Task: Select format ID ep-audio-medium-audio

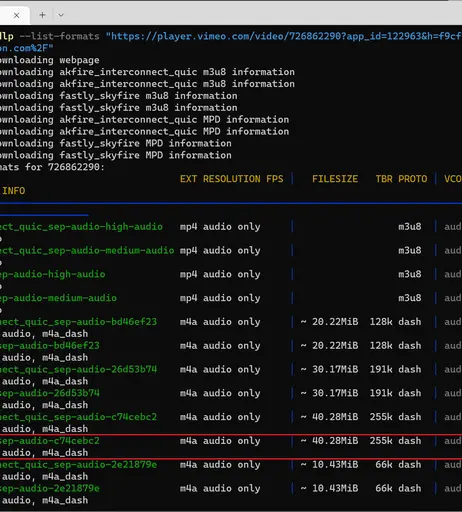Action: pos(58,298)
